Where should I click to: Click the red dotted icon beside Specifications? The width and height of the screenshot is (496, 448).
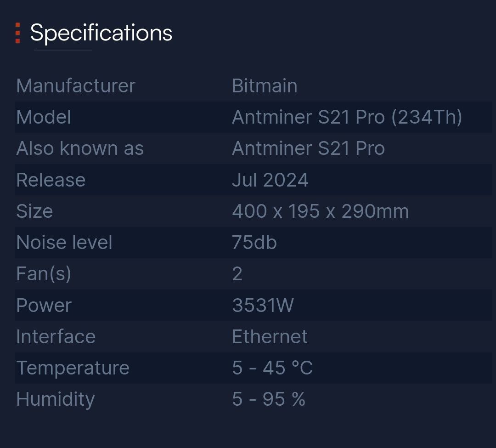(17, 33)
